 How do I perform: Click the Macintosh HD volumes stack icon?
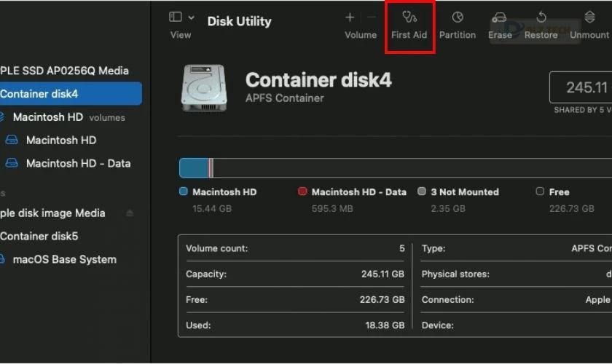1,116
